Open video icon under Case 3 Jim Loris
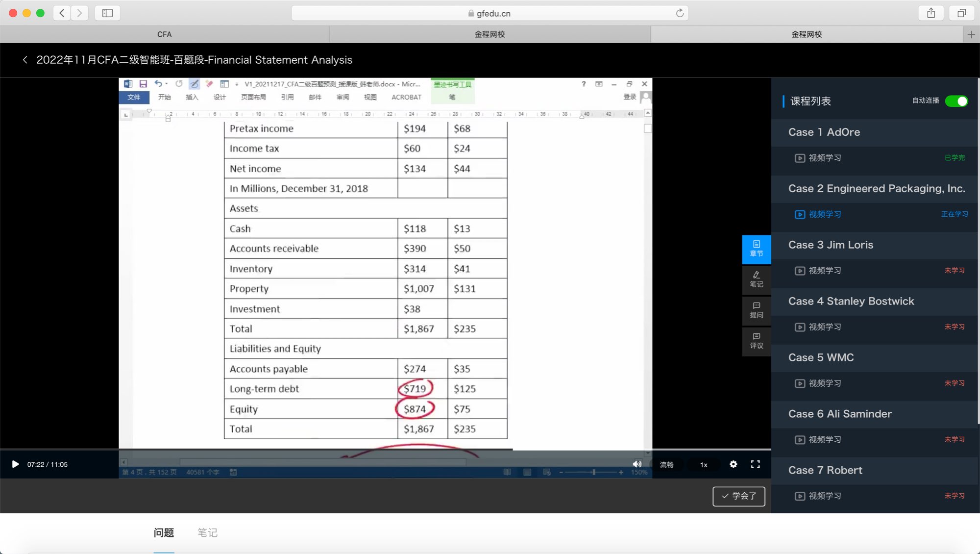 (800, 271)
